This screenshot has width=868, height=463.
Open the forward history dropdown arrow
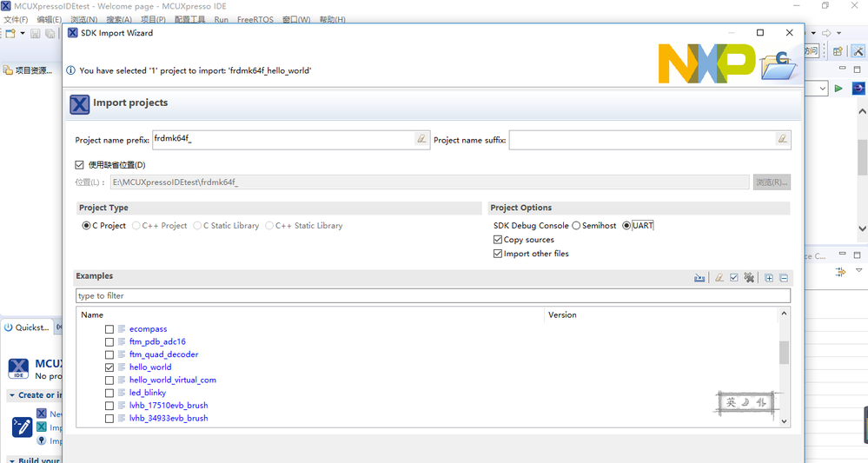click(839, 33)
